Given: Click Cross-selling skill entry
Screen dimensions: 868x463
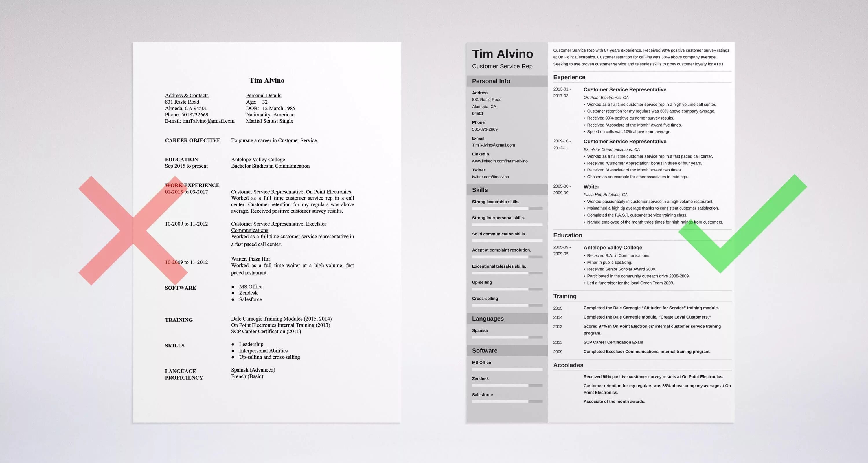Looking at the screenshot, I should coord(485,298).
